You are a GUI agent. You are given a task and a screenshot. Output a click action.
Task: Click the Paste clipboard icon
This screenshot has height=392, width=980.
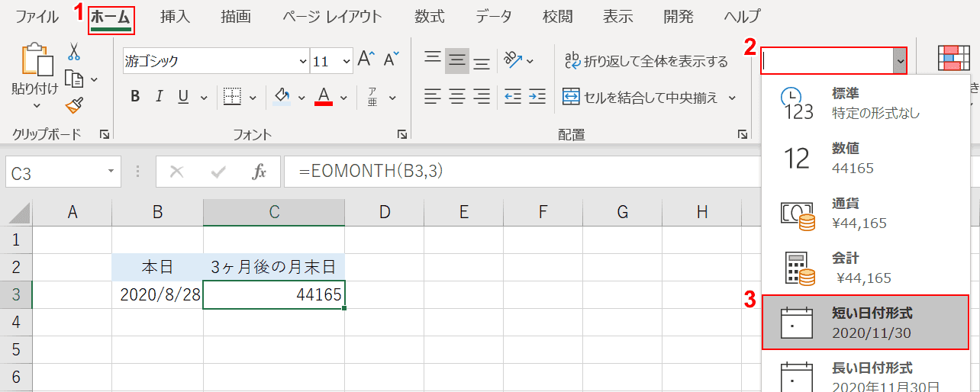click(x=37, y=60)
